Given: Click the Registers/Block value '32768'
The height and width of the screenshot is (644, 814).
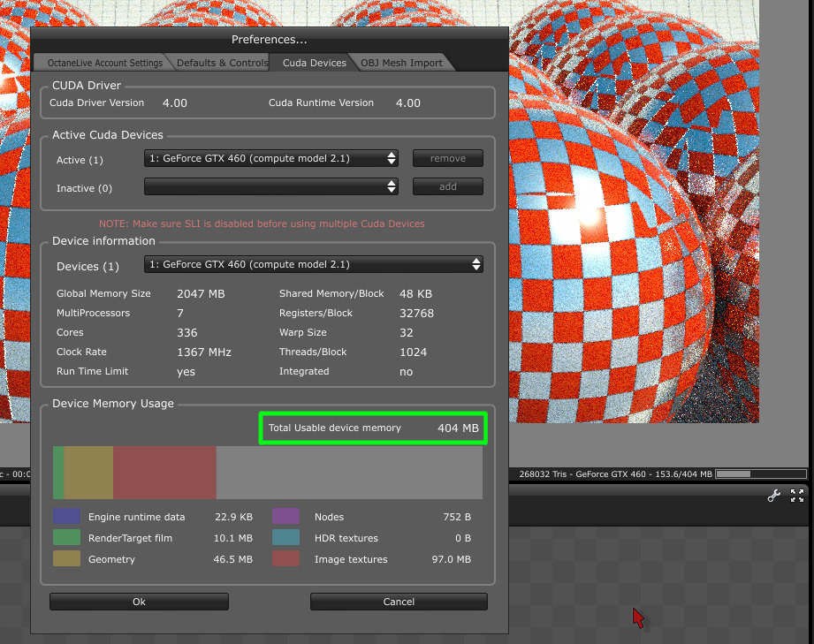Looking at the screenshot, I should pyautogui.click(x=416, y=313).
